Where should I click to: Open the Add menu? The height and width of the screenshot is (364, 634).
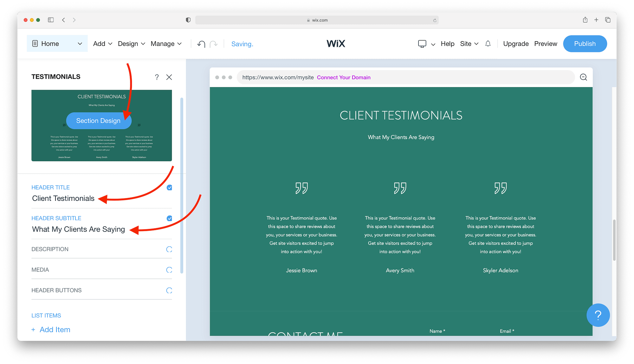[102, 43]
